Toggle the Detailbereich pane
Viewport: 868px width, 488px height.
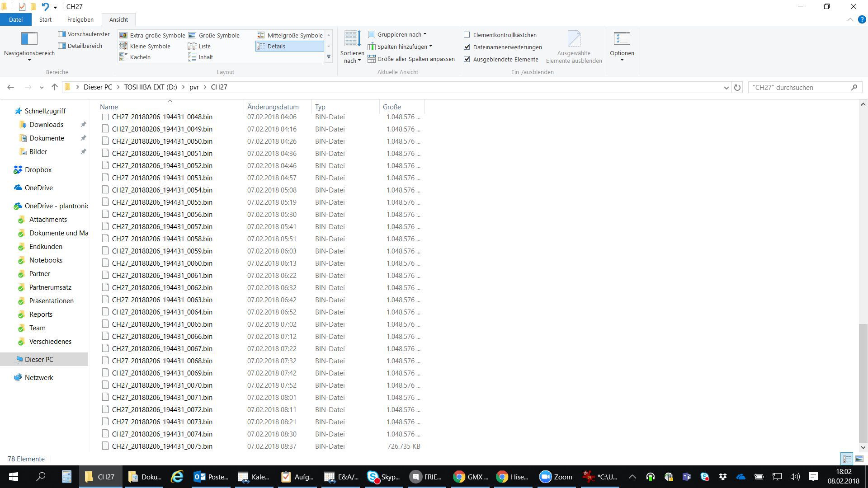click(80, 46)
